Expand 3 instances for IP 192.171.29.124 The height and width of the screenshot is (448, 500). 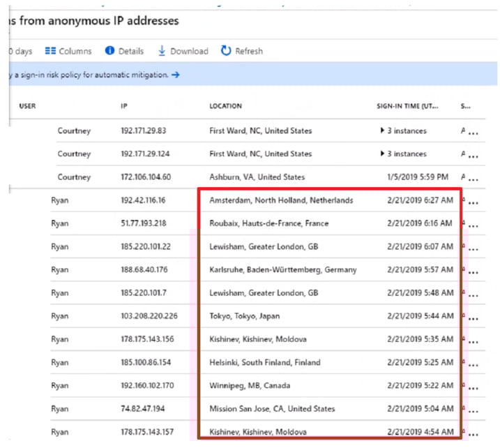(382, 154)
